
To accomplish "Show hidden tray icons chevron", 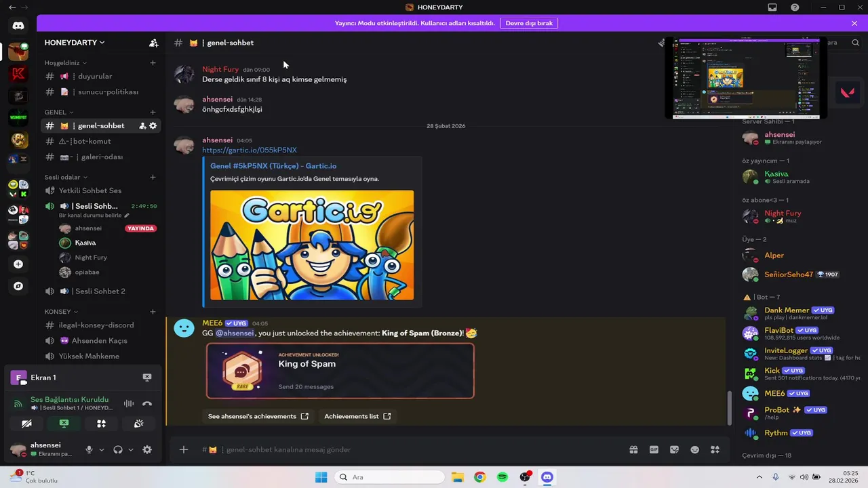I will click(x=761, y=477).
